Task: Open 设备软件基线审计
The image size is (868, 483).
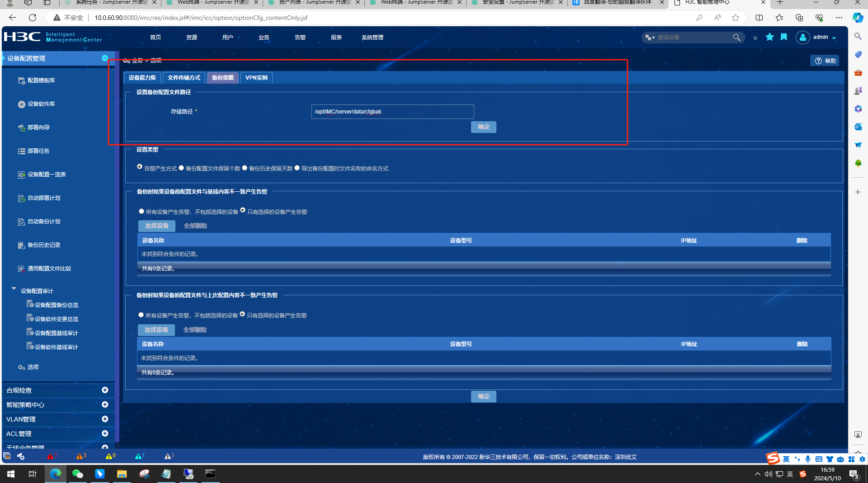Action: click(x=52, y=347)
